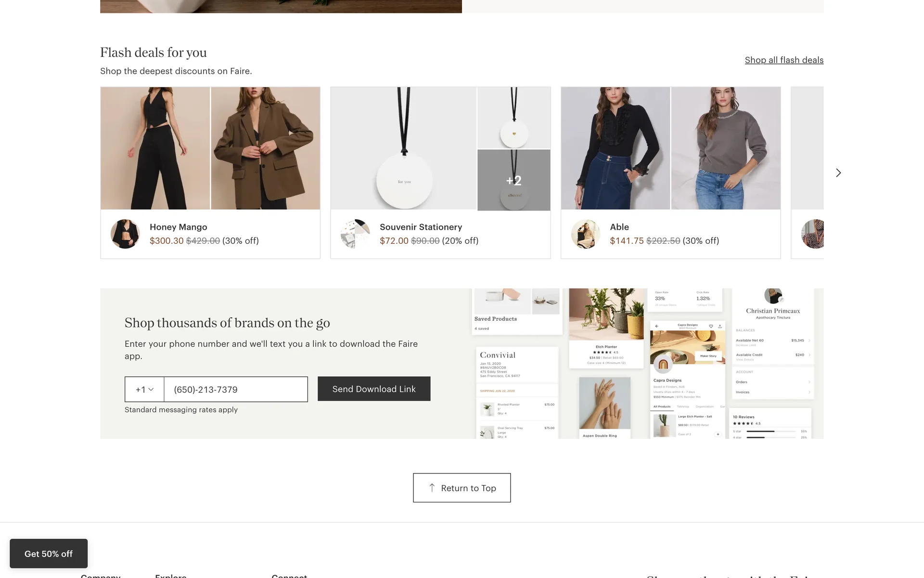The width and height of the screenshot is (924, 578).
Task: Click Return to Top button
Action: (462, 488)
